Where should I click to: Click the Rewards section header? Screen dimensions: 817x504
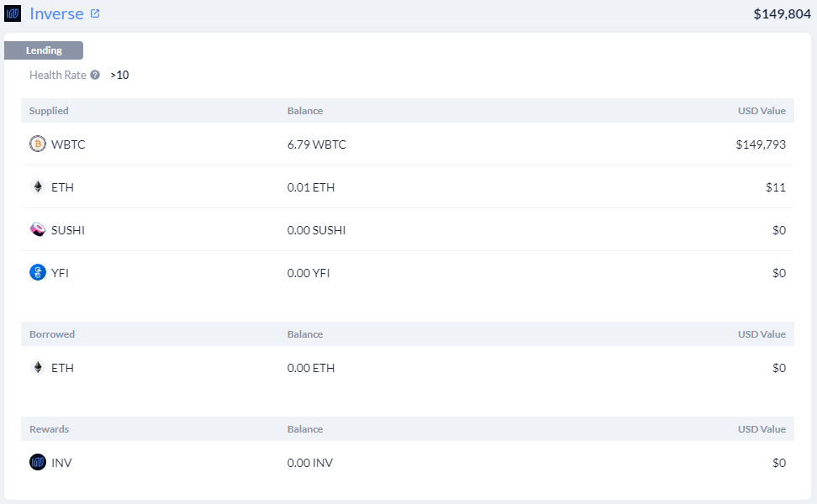coord(49,429)
